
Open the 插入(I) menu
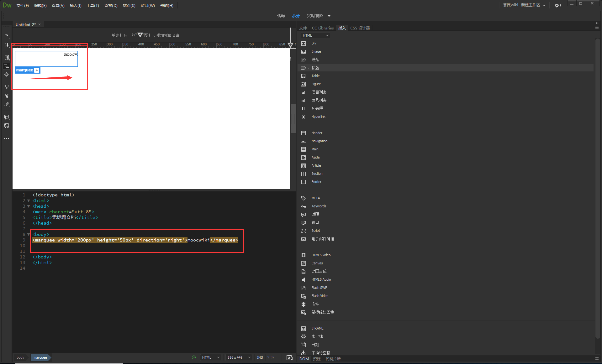76,6
